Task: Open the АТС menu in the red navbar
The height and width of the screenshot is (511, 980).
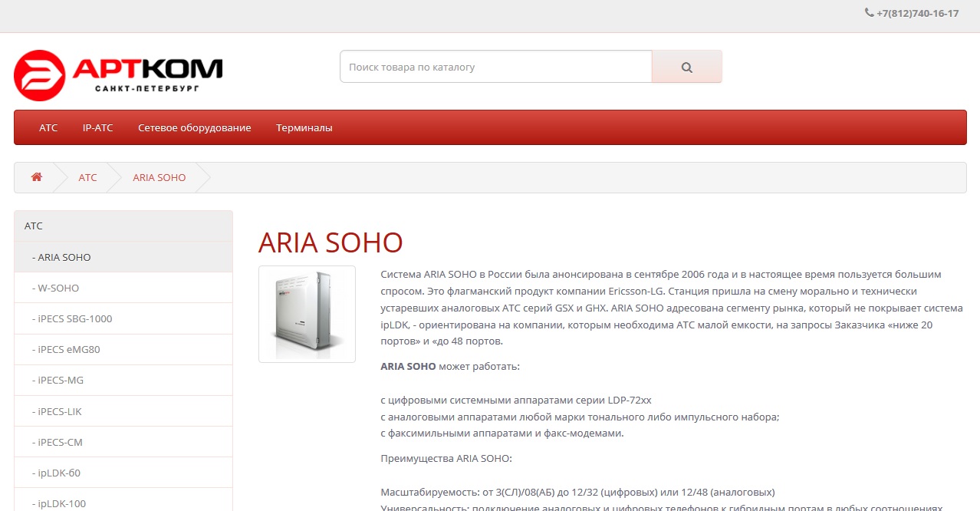Action: [x=48, y=127]
